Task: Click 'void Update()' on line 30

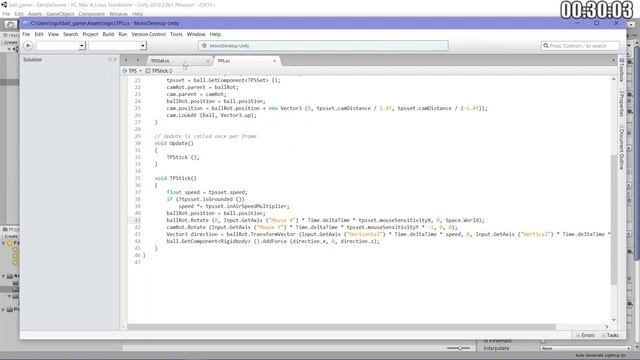Action: pos(174,143)
